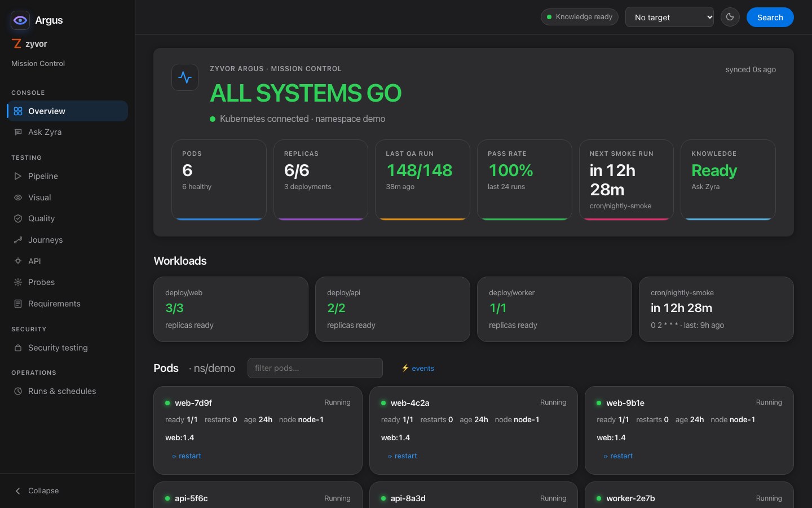Restart pod web-4c2a
This screenshot has width=812, height=508.
coord(402,456)
